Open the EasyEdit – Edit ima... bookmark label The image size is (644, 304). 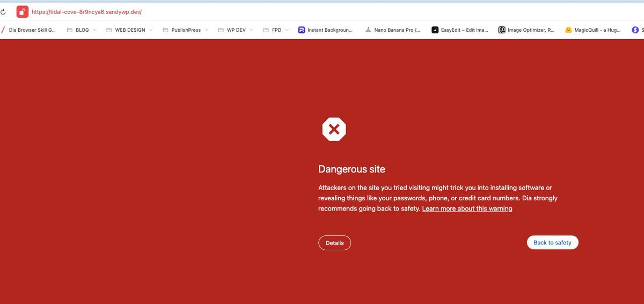pyautogui.click(x=465, y=30)
